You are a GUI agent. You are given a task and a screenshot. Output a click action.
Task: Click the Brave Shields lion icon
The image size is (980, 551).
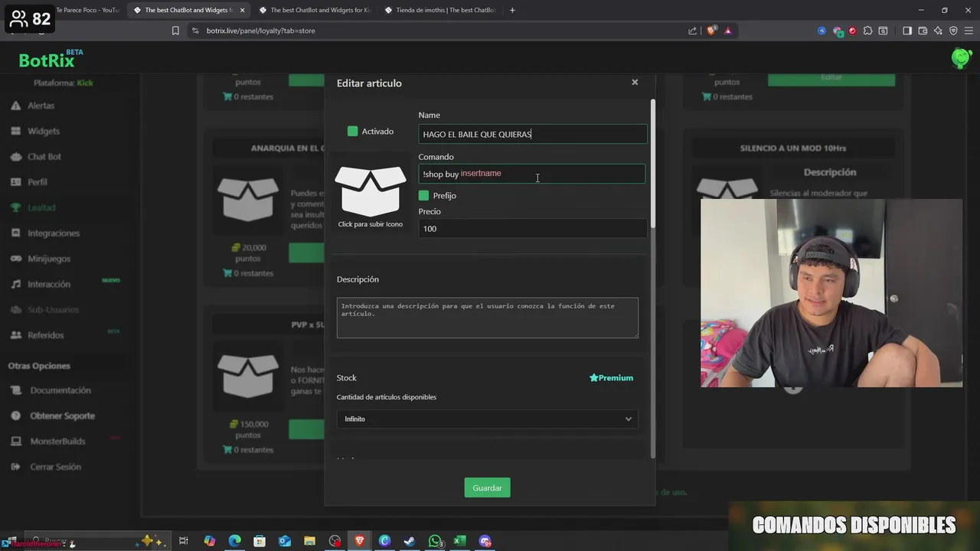point(711,31)
